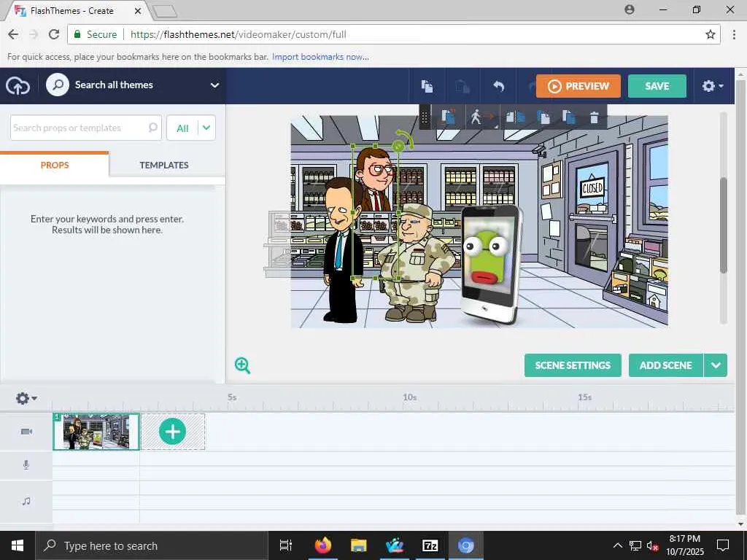Open the gear settings menu in the top toolbar
The width and height of the screenshot is (747, 560).
click(x=712, y=86)
